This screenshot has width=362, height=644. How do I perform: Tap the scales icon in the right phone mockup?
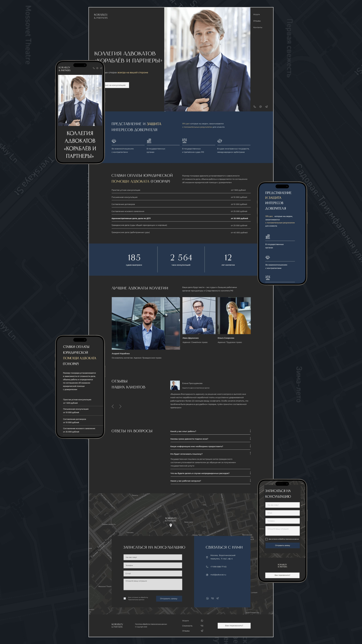pos(268,278)
